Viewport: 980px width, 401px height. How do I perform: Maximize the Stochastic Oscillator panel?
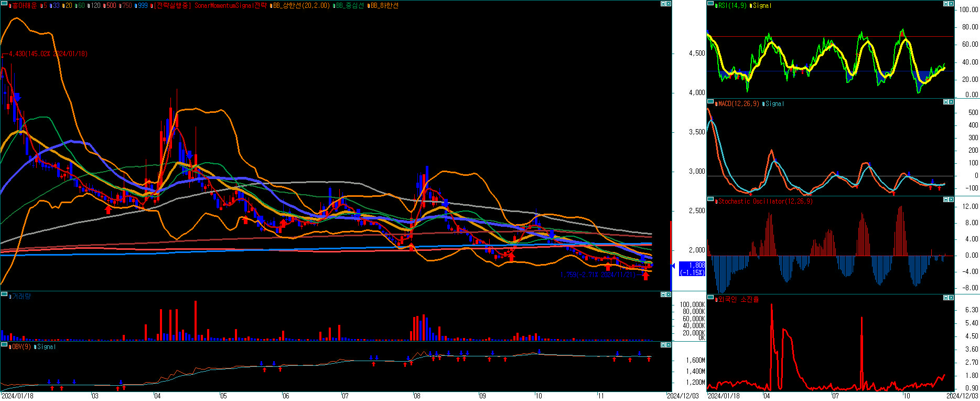[x=946, y=199]
